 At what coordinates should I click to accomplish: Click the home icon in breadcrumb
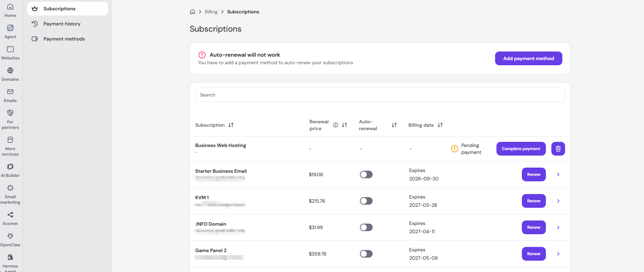192,12
